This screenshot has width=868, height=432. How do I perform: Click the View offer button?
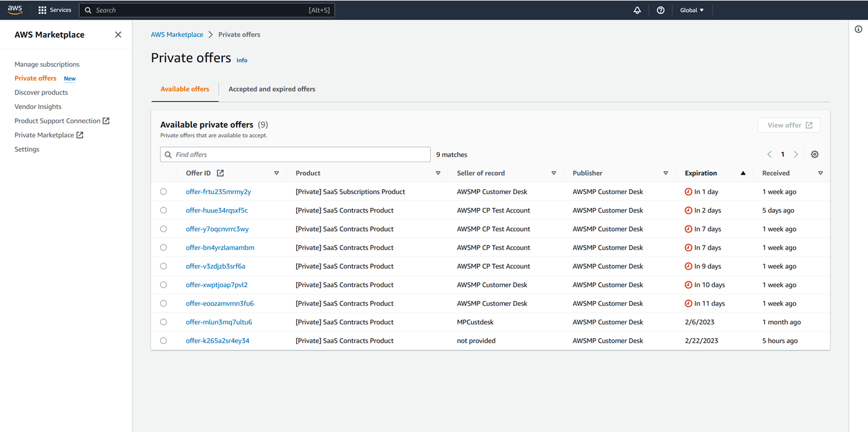789,125
